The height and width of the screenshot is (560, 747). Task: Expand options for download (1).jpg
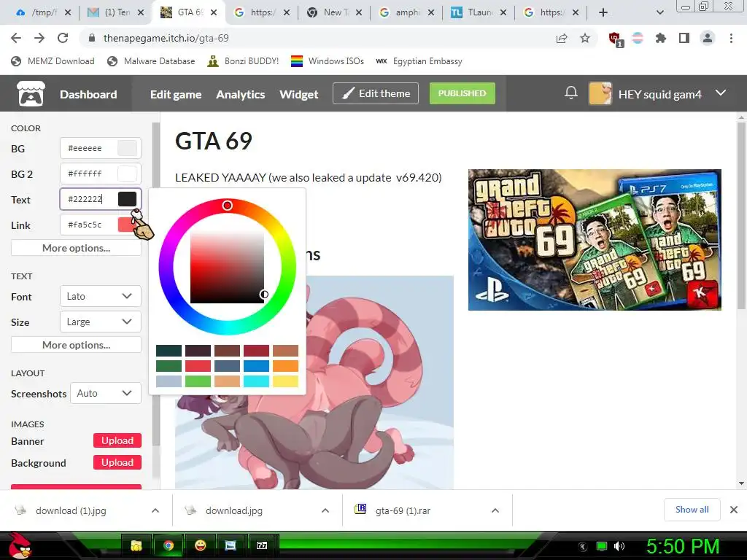pyautogui.click(x=155, y=510)
